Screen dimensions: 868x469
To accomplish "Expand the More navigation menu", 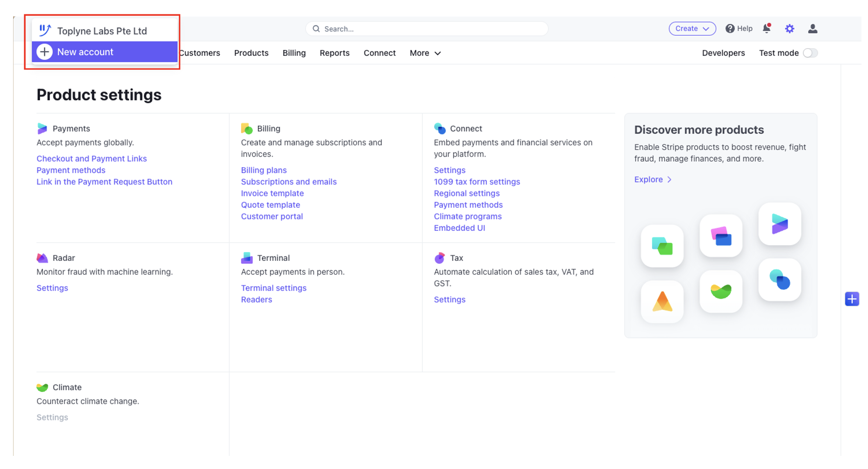I will pyautogui.click(x=425, y=53).
